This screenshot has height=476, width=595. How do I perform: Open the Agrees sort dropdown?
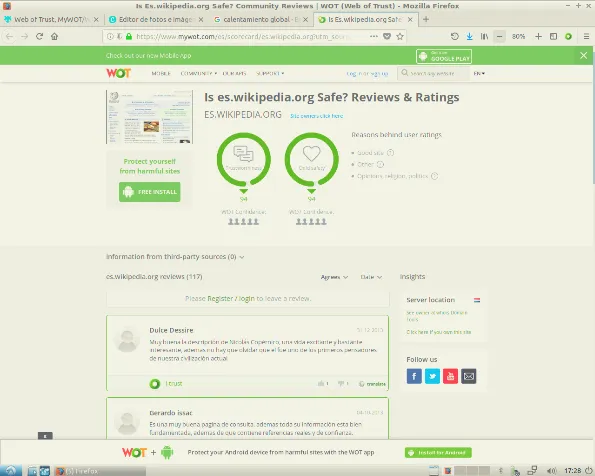(x=334, y=277)
